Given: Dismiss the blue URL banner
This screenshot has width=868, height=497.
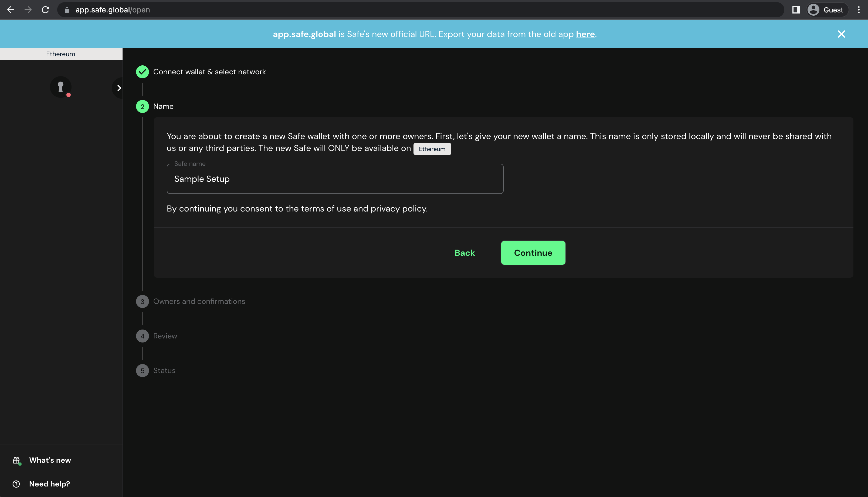Looking at the screenshot, I should [841, 34].
